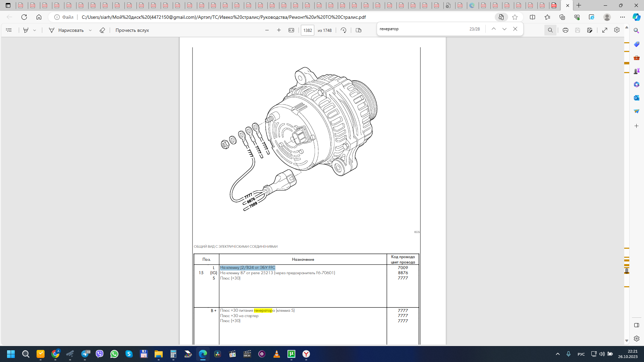Zoom in with the plus button
644x362 pixels.
[279, 30]
